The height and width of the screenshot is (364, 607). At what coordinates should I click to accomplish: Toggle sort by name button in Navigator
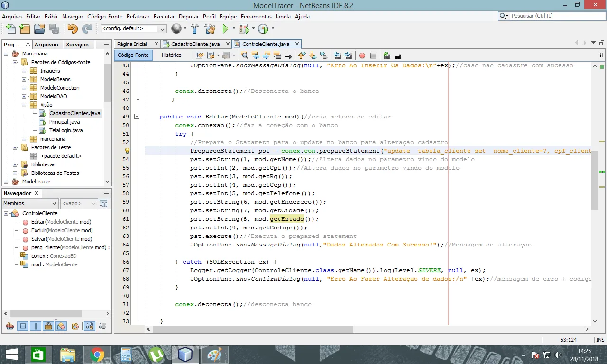[x=89, y=326]
